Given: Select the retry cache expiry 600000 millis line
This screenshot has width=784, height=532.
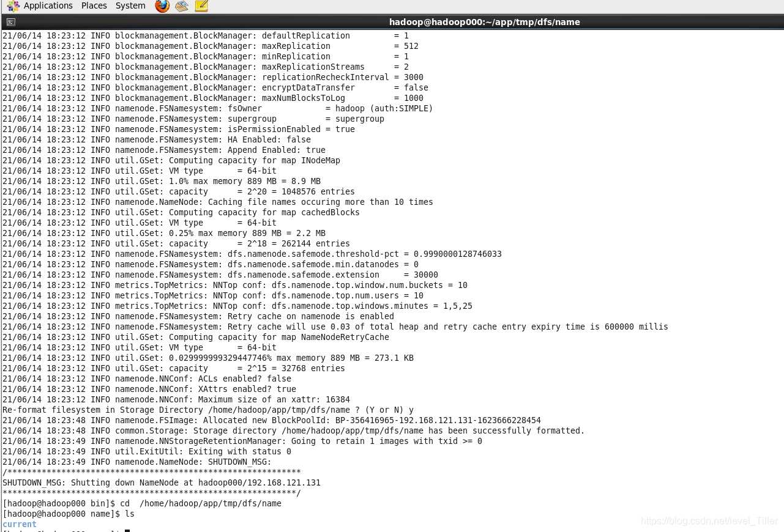Looking at the screenshot, I should pyautogui.click(x=335, y=327).
